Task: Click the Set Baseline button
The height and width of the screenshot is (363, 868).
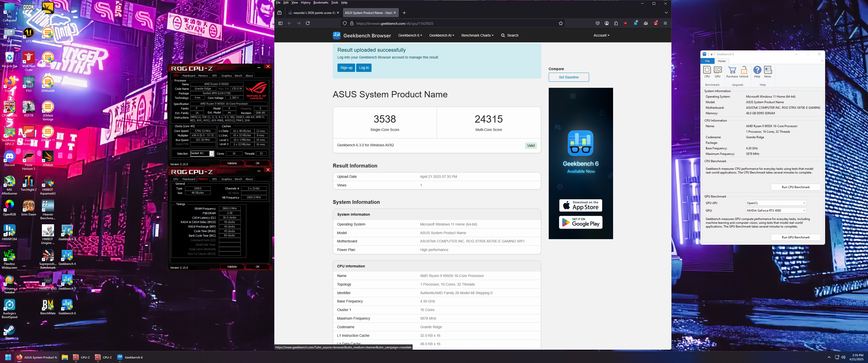Action: [568, 77]
